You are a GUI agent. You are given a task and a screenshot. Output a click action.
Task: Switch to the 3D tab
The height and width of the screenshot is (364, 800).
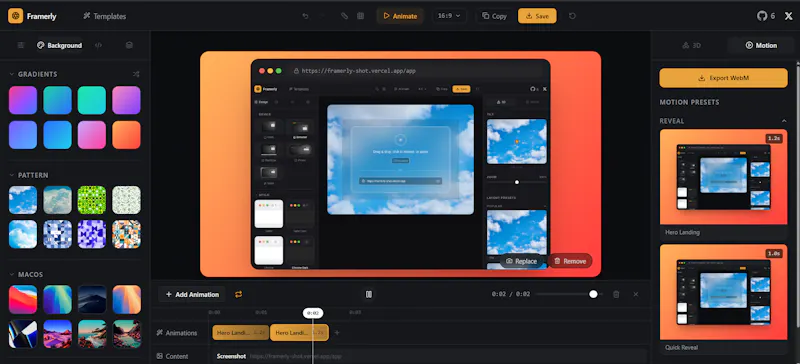pos(691,45)
